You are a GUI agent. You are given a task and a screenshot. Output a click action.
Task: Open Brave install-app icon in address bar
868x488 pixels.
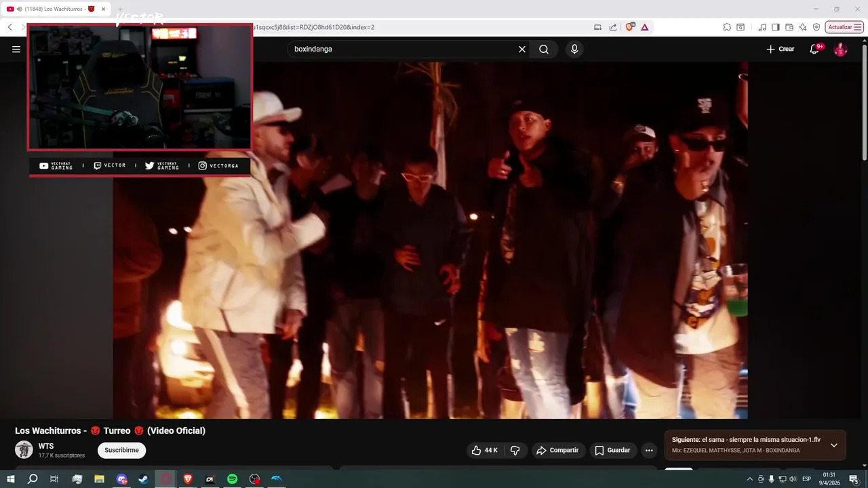(x=597, y=27)
